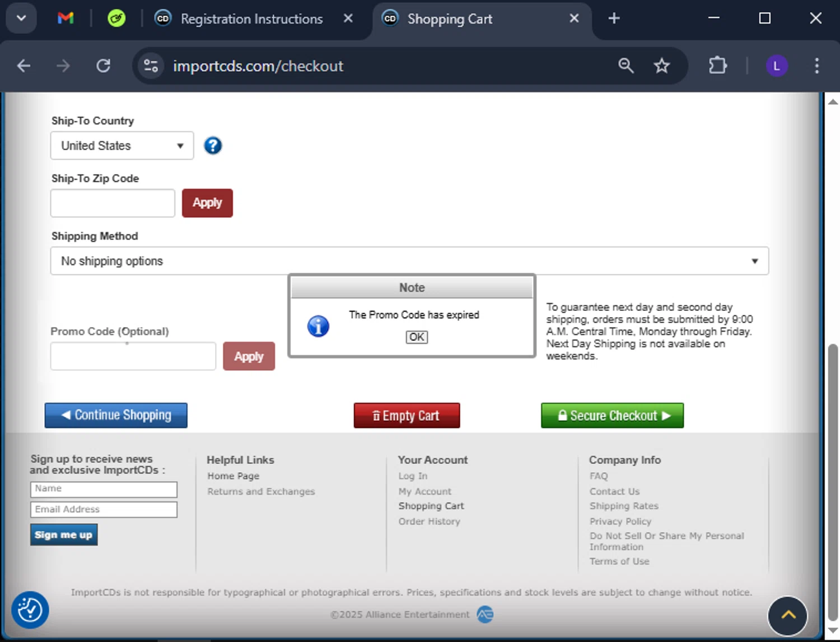The height and width of the screenshot is (642, 840).
Task: Click the Alliance Entertainment logo icon
Action: [485, 615]
